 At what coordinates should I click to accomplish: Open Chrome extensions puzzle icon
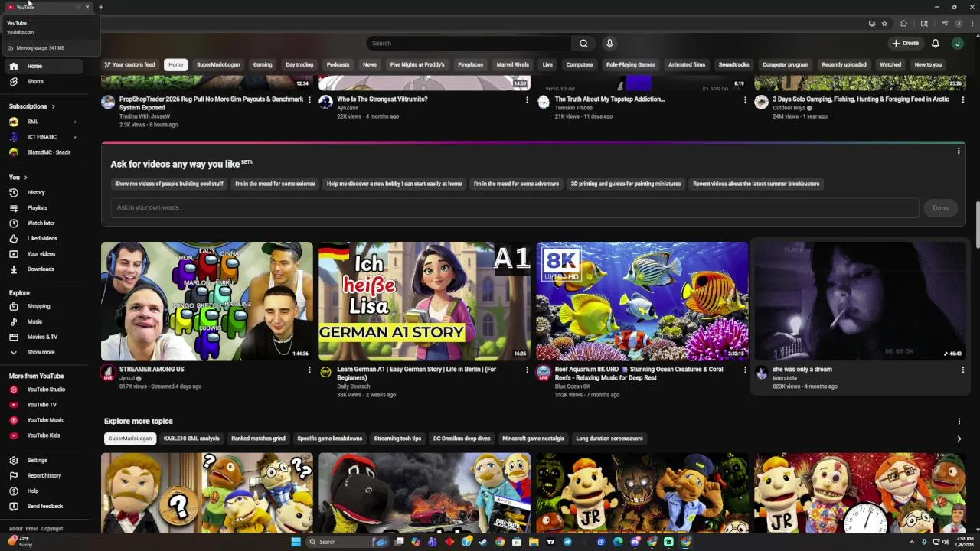pos(903,24)
